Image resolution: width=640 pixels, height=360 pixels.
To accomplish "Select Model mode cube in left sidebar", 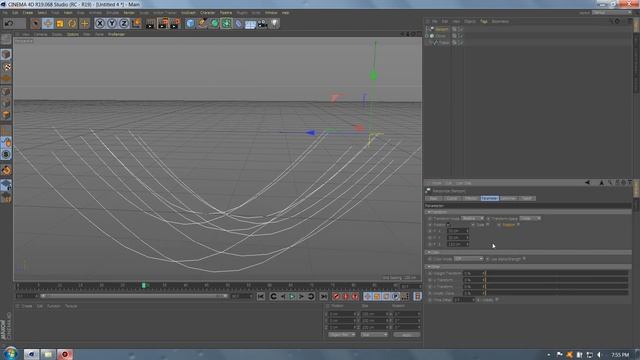I will tap(6, 54).
